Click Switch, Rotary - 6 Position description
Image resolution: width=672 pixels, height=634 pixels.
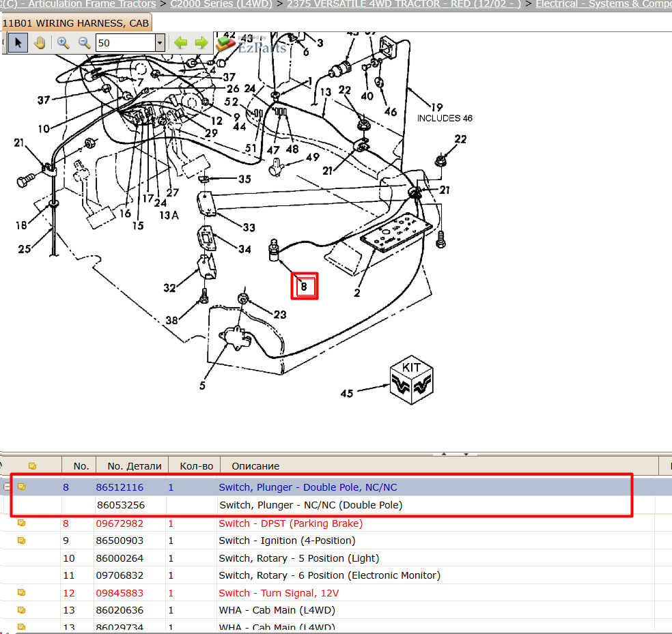pyautogui.click(x=330, y=575)
